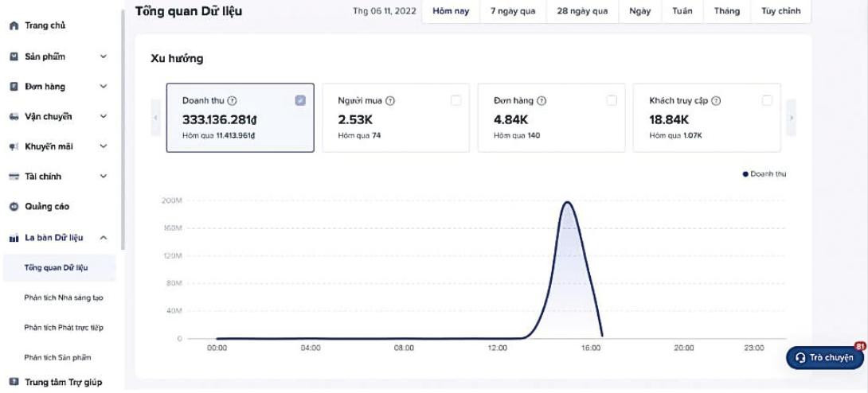
Task: Enable the Người mua metric checkbox
Action: pos(456,100)
